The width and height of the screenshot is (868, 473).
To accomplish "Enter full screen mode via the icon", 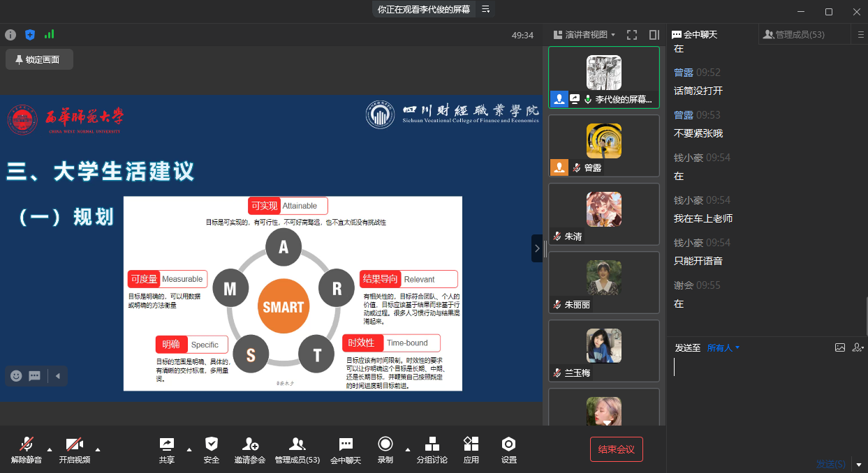I will (x=632, y=35).
